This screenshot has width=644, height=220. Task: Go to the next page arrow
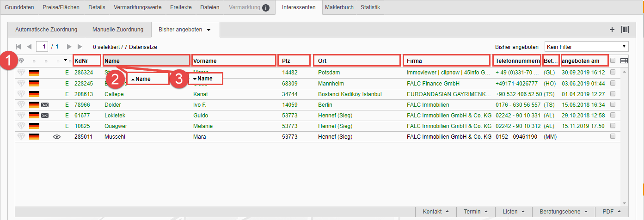(69, 47)
